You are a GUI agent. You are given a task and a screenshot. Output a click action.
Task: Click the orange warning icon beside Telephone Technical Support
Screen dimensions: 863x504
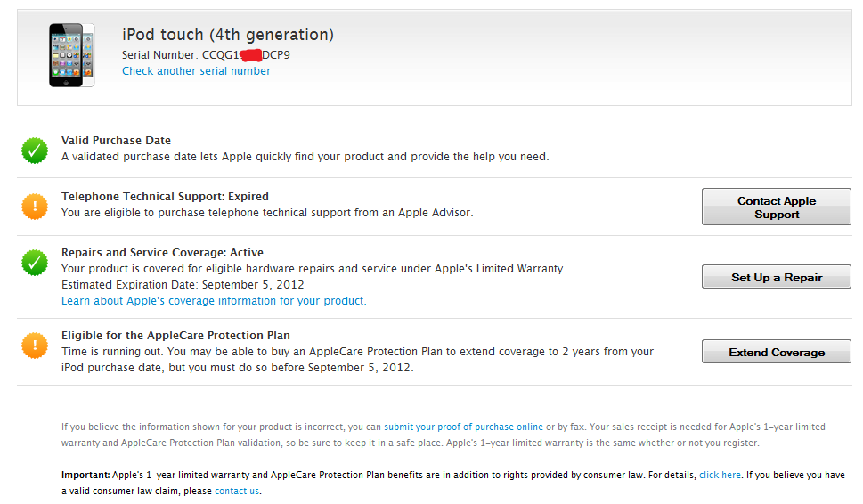click(35, 207)
